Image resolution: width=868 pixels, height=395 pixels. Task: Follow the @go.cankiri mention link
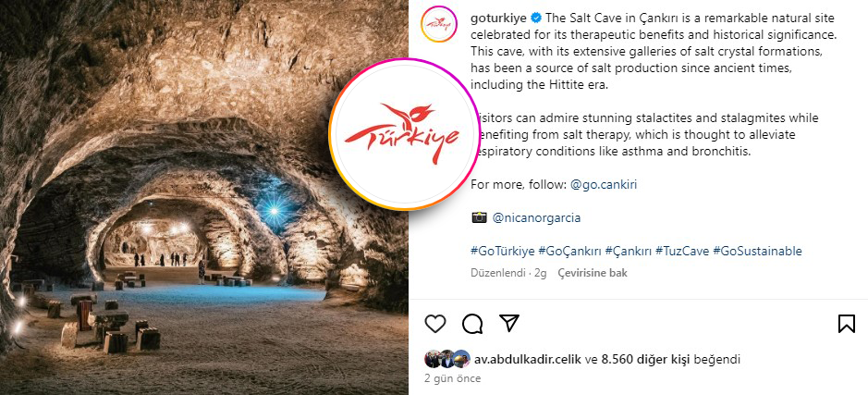coord(604,184)
